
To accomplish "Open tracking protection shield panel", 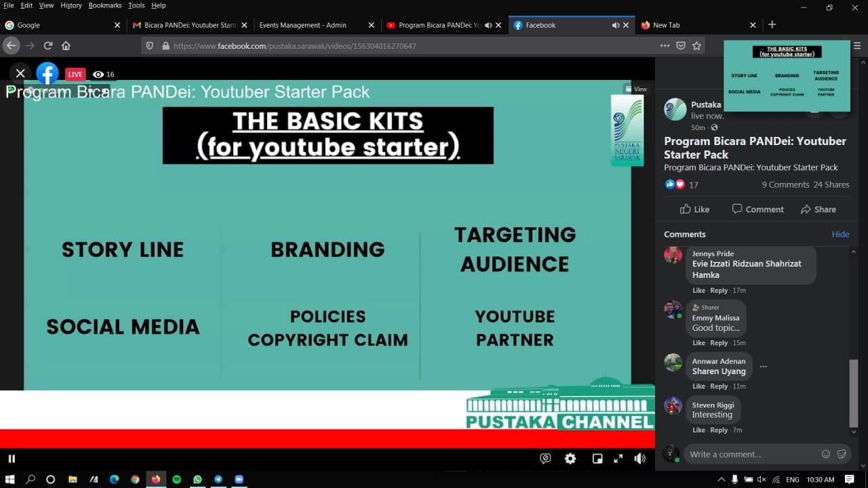I will [151, 46].
